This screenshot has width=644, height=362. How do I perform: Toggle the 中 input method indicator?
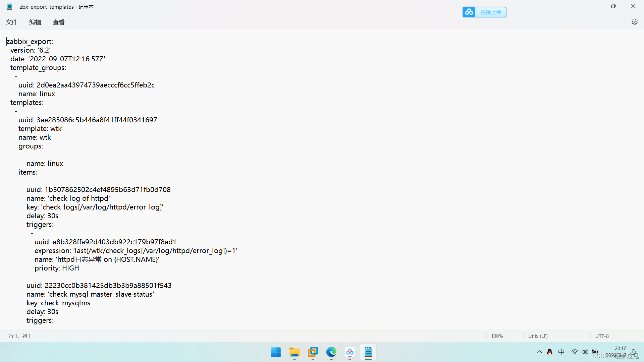click(561, 352)
